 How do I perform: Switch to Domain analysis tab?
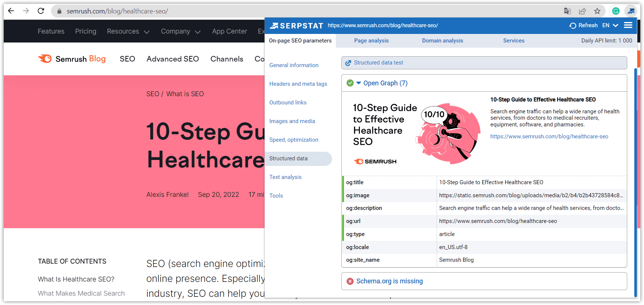pos(442,41)
